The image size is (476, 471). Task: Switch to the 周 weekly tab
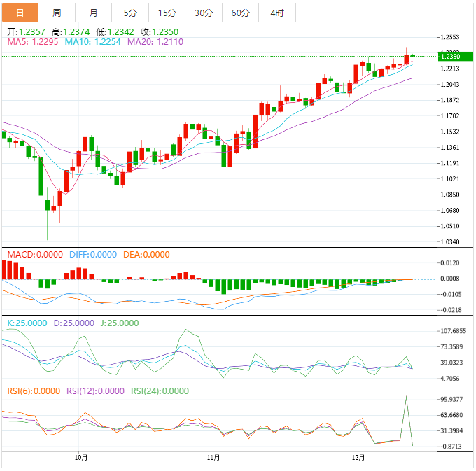pyautogui.click(x=57, y=13)
